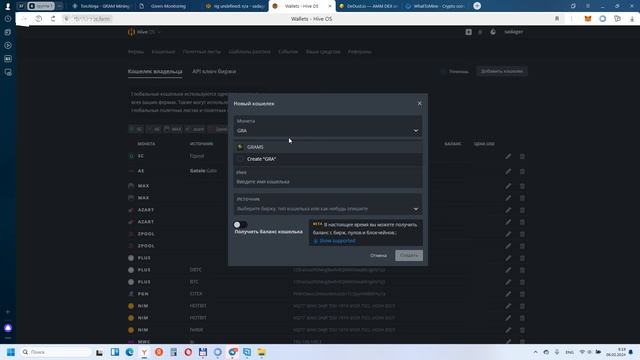Sort by the БАЛАНС column header
The height and width of the screenshot is (360, 640).
coord(453,144)
